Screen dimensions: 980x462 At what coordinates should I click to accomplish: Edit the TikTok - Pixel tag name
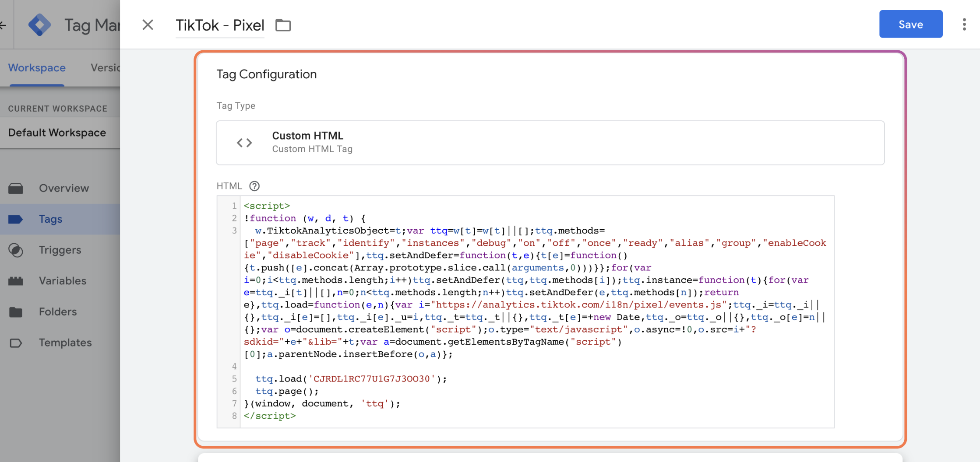220,25
